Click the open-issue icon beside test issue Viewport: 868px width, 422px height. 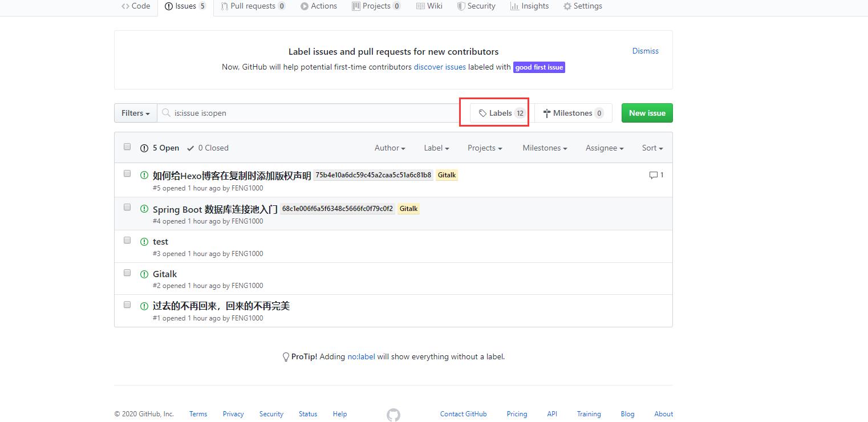[x=144, y=242]
